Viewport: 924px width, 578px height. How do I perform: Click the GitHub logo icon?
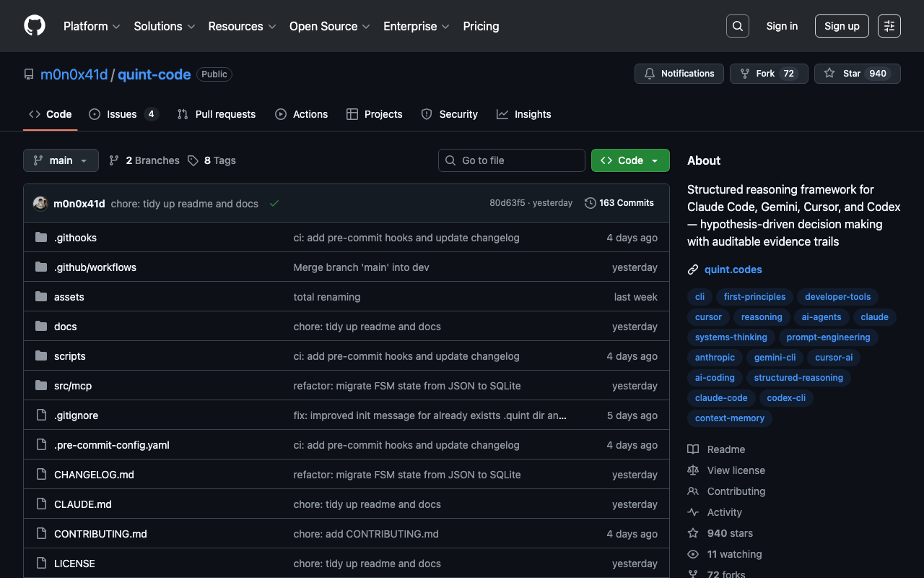pos(35,26)
